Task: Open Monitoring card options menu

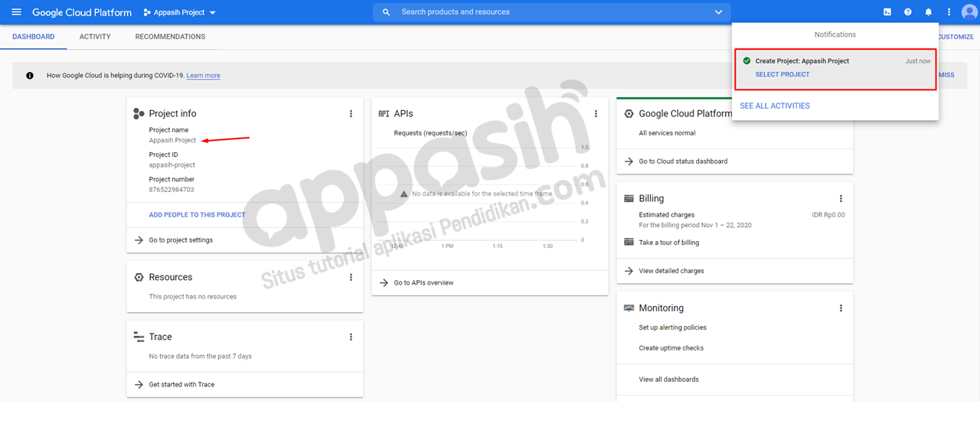Action: pos(841,308)
